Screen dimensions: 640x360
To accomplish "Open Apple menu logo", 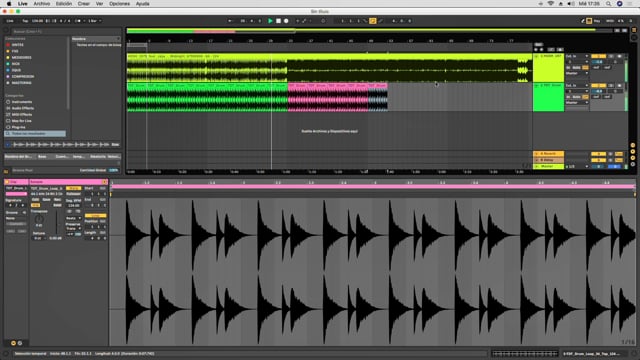I will [9, 4].
